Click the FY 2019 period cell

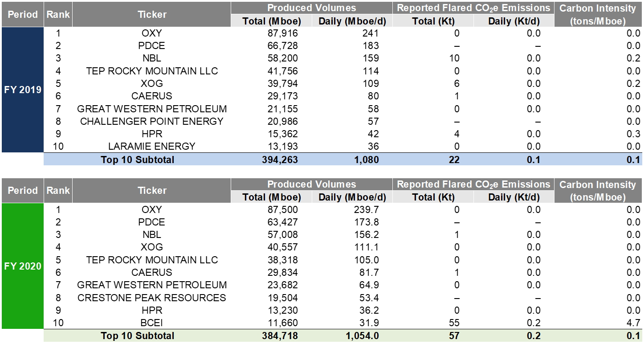coord(22,90)
